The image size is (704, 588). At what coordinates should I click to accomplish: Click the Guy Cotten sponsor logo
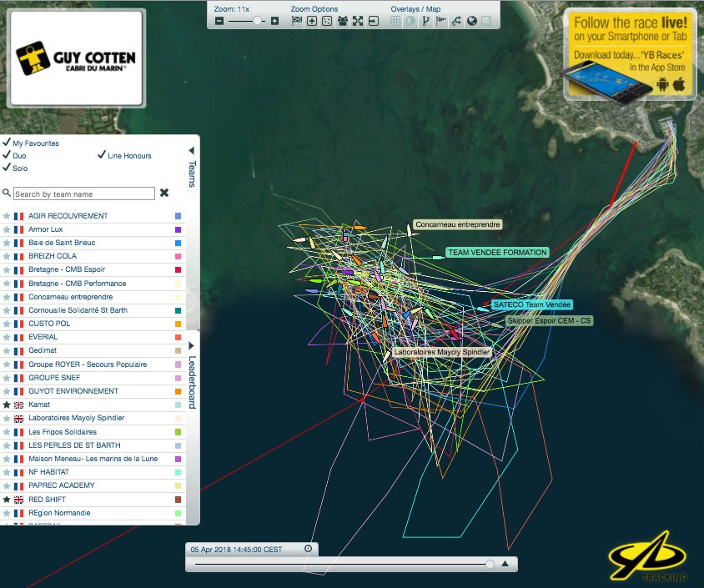pyautogui.click(x=76, y=58)
